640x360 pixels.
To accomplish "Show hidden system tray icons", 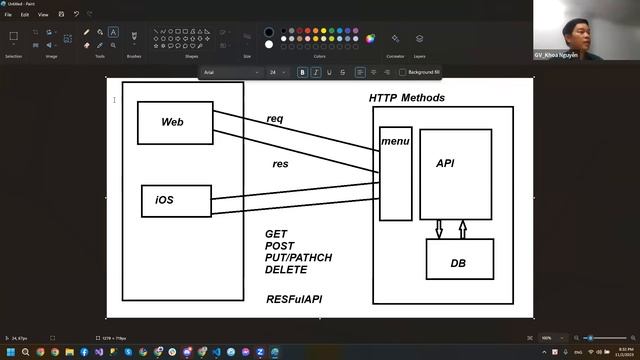I will pos(544,352).
